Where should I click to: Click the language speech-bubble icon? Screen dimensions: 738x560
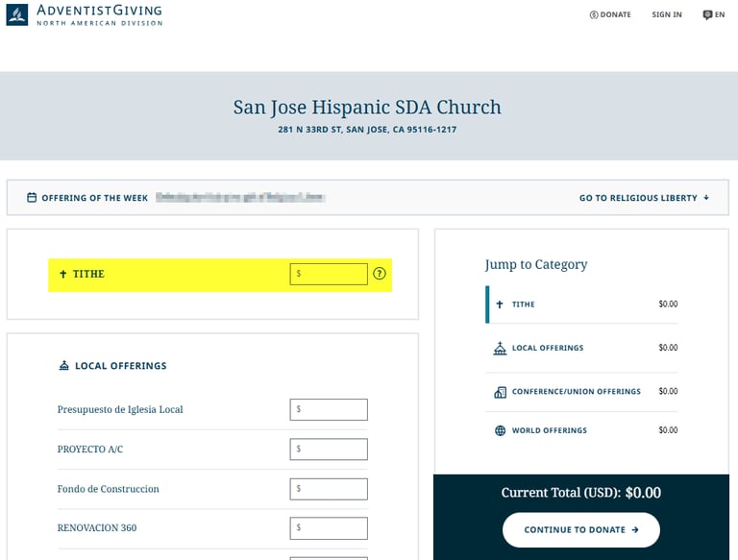tap(707, 15)
